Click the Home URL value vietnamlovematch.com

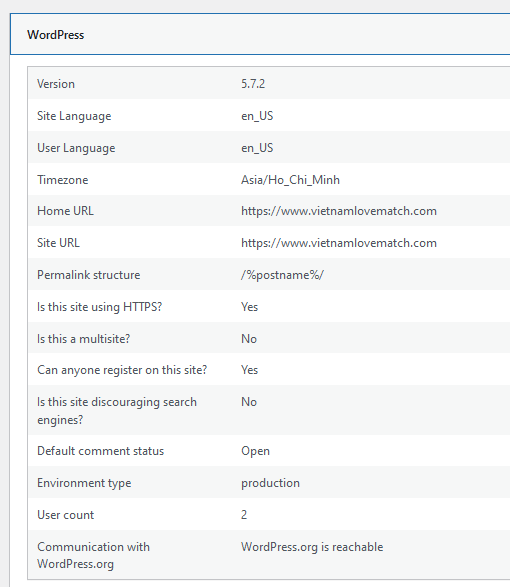[x=339, y=211]
